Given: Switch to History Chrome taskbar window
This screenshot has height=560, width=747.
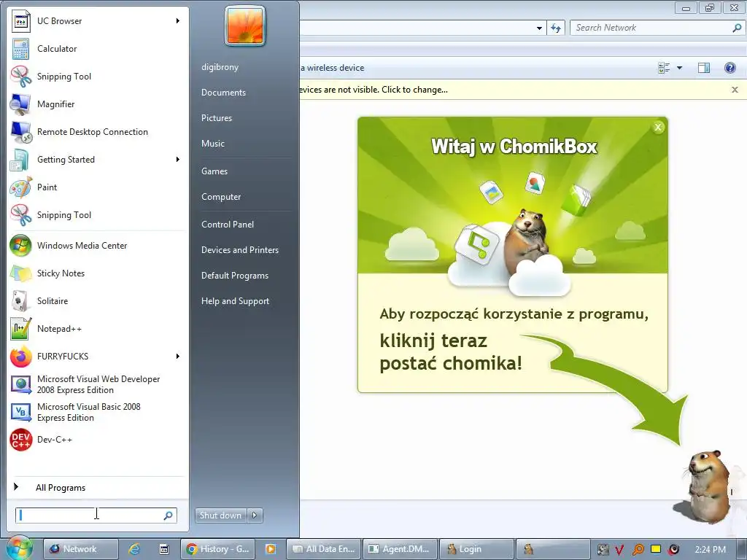Looking at the screenshot, I should [218, 549].
